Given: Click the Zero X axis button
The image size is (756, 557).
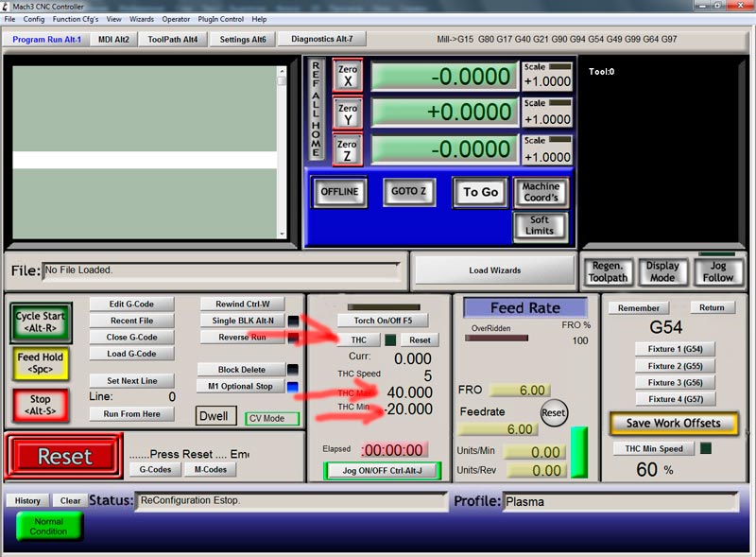Looking at the screenshot, I should (x=348, y=77).
